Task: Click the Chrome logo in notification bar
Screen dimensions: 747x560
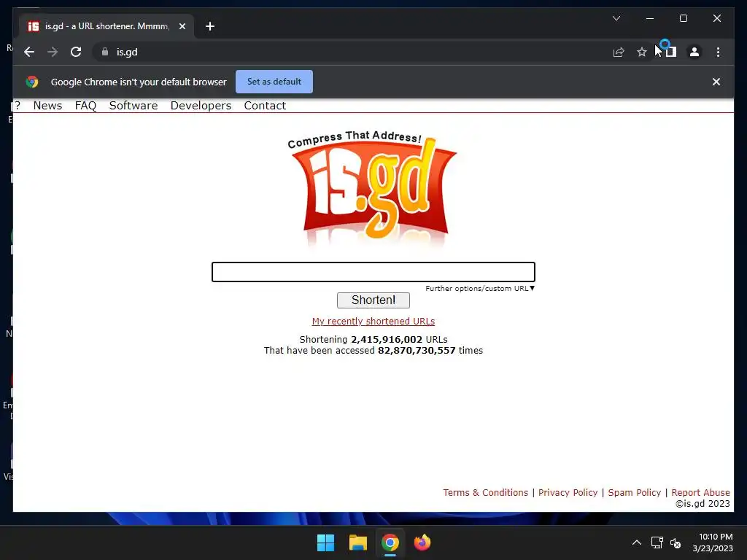Action: point(32,82)
